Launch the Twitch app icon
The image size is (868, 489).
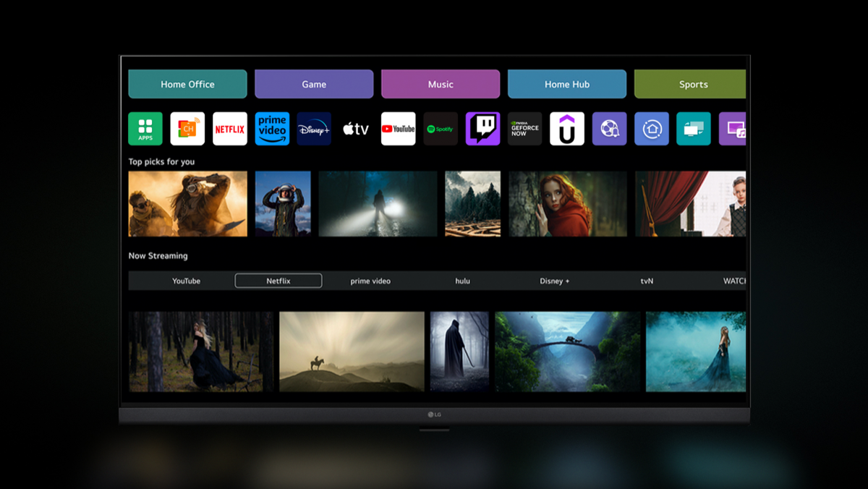coord(482,129)
